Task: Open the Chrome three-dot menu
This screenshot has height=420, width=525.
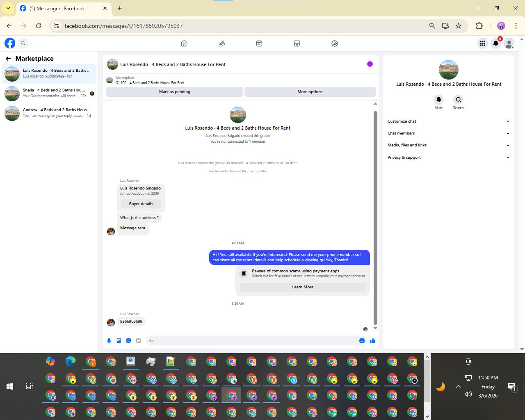Action: [x=516, y=26]
